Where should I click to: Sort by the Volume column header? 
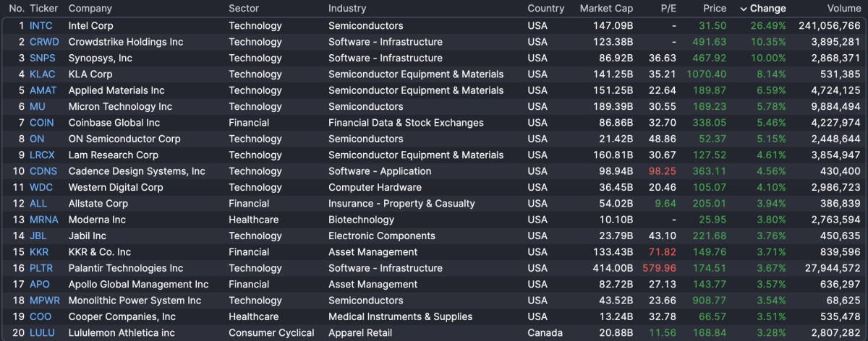click(x=843, y=9)
